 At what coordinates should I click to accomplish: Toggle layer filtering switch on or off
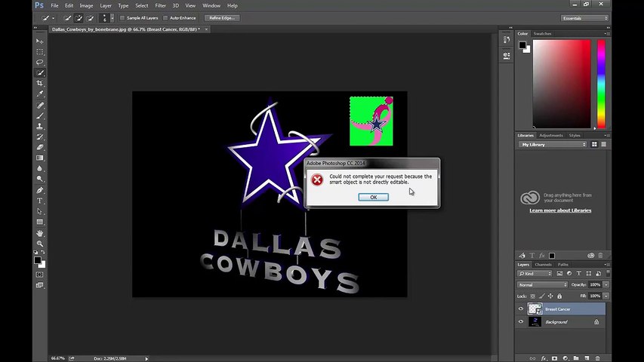point(609,273)
